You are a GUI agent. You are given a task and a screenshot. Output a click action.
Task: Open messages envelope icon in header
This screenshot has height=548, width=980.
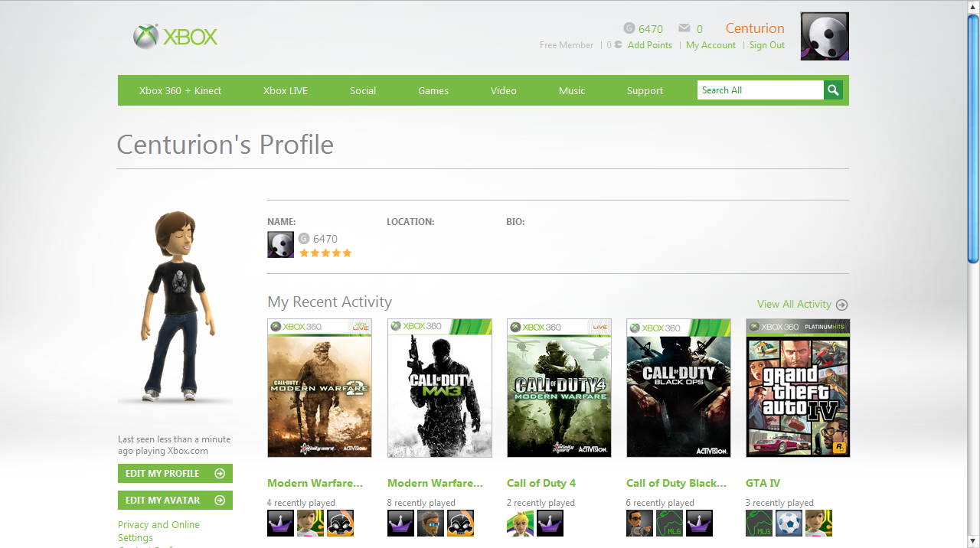click(x=684, y=28)
